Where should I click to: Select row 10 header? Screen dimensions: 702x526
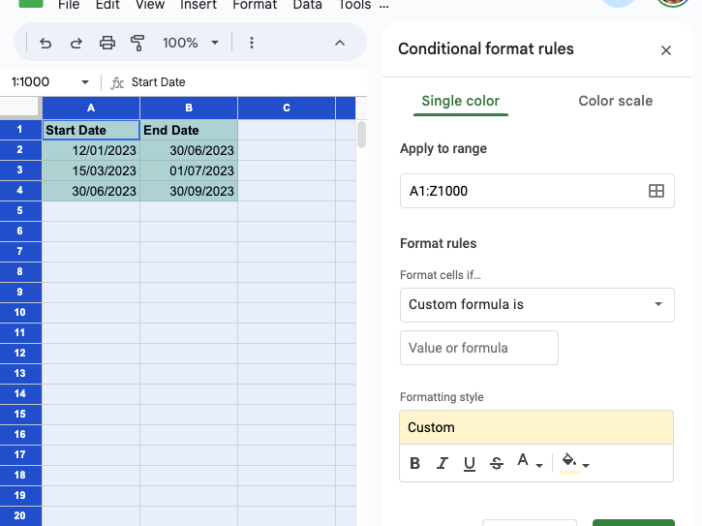click(20, 312)
